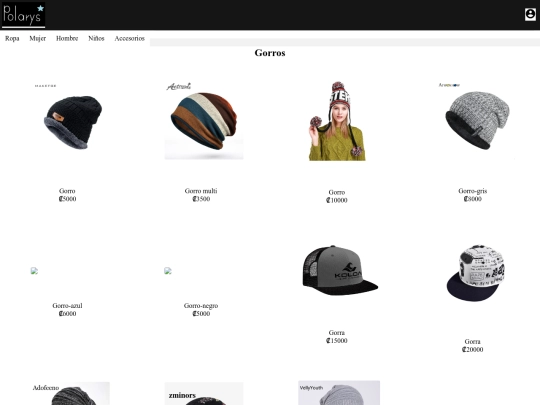Open the Adofeeno beanie image
This screenshot has width=540, height=405.
click(x=70, y=393)
